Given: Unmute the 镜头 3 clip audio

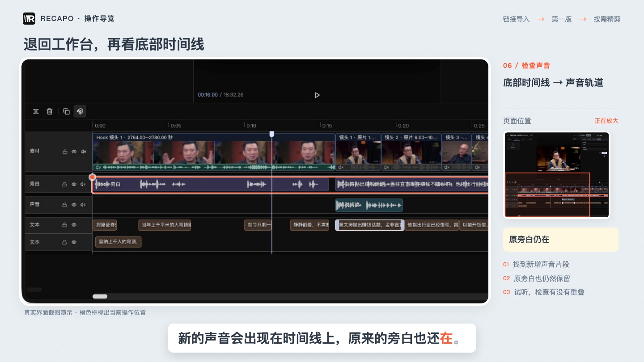Looking at the screenshot, I should 447,167.
